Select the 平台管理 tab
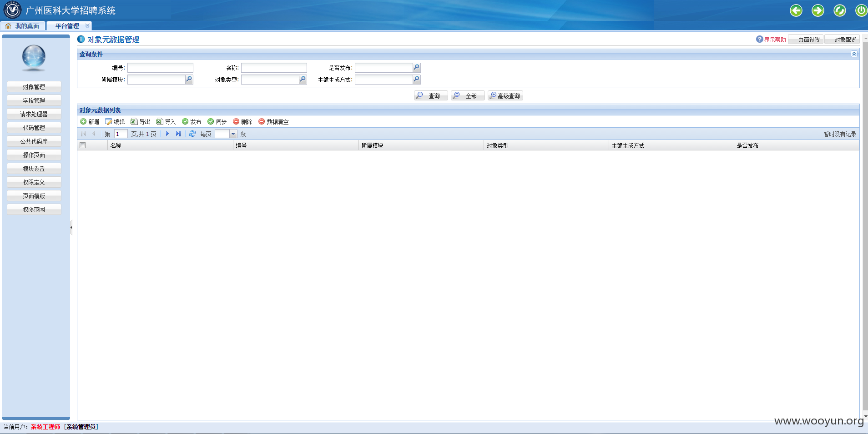 click(x=67, y=26)
